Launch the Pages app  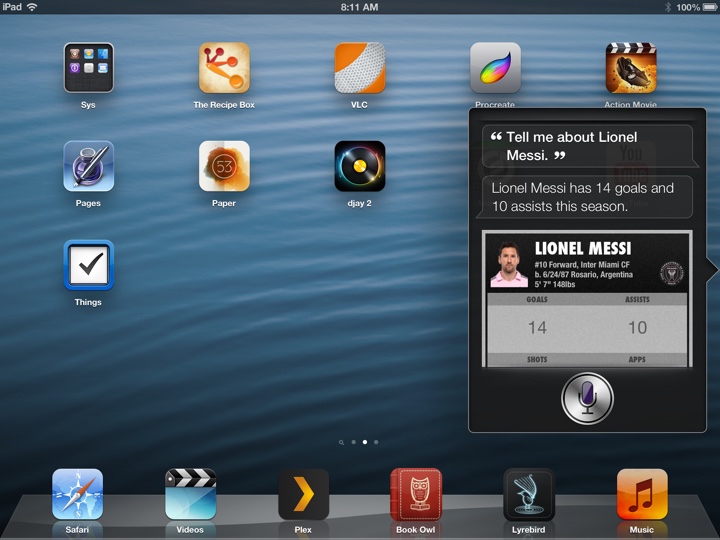tap(89, 166)
